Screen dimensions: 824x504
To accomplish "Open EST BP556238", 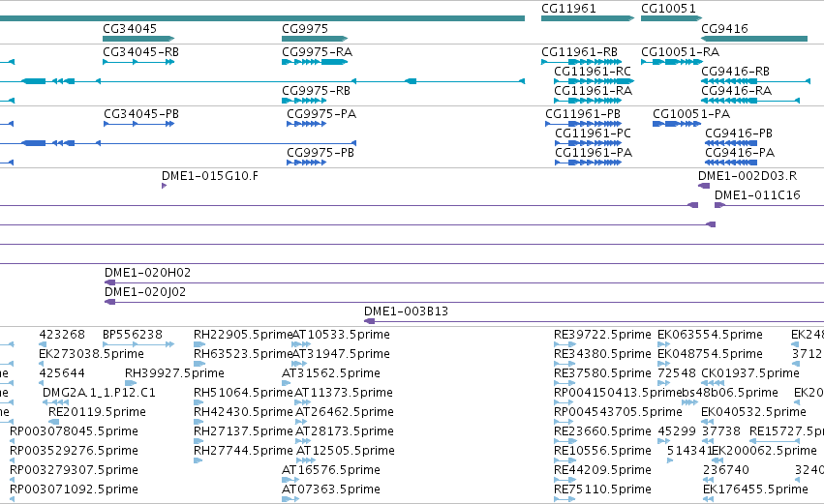I will (x=138, y=344).
